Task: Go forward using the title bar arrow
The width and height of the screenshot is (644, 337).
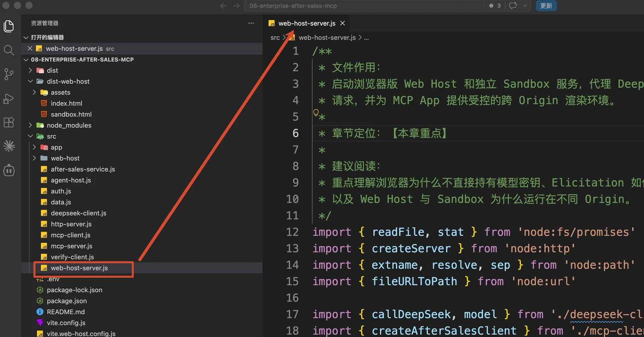Action: [x=237, y=6]
